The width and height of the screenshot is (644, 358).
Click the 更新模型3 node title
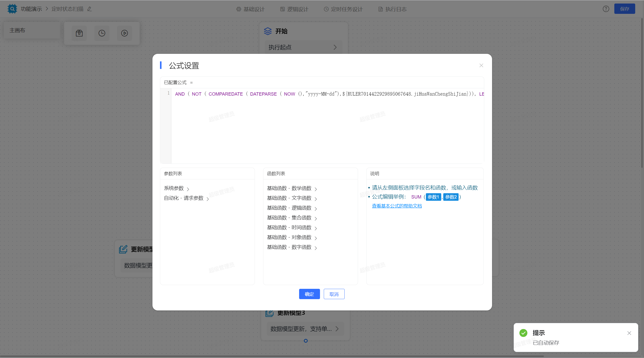291,313
